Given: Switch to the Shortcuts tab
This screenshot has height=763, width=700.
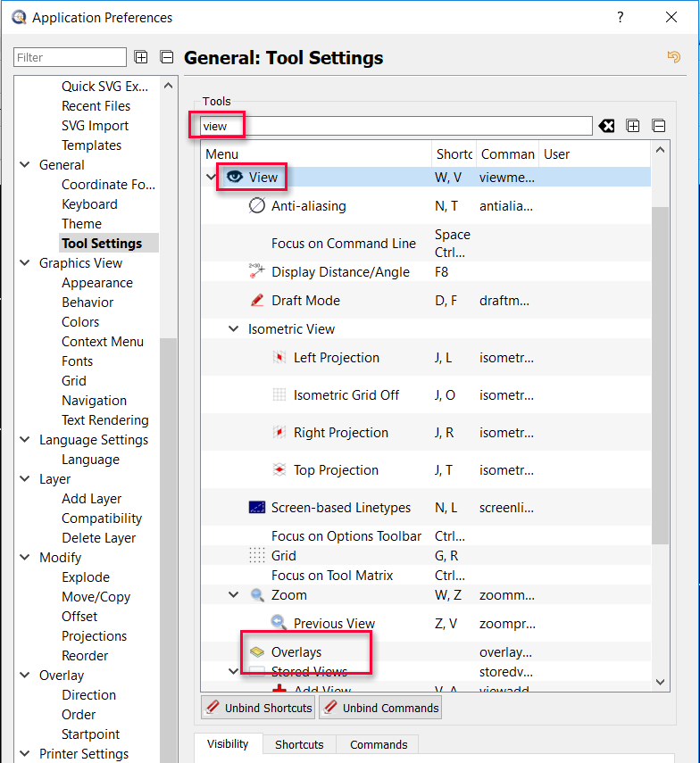Looking at the screenshot, I should [299, 744].
